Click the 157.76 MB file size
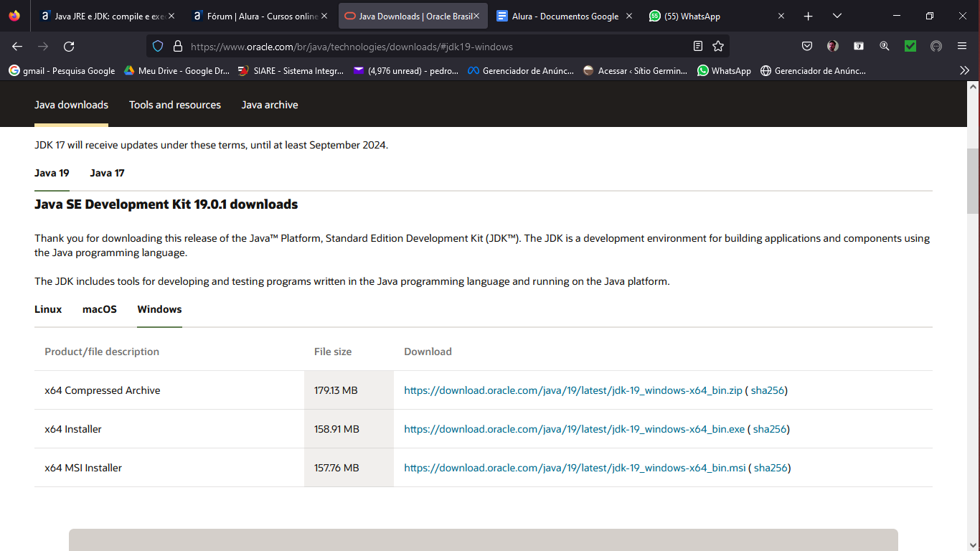The width and height of the screenshot is (980, 551). click(x=336, y=468)
